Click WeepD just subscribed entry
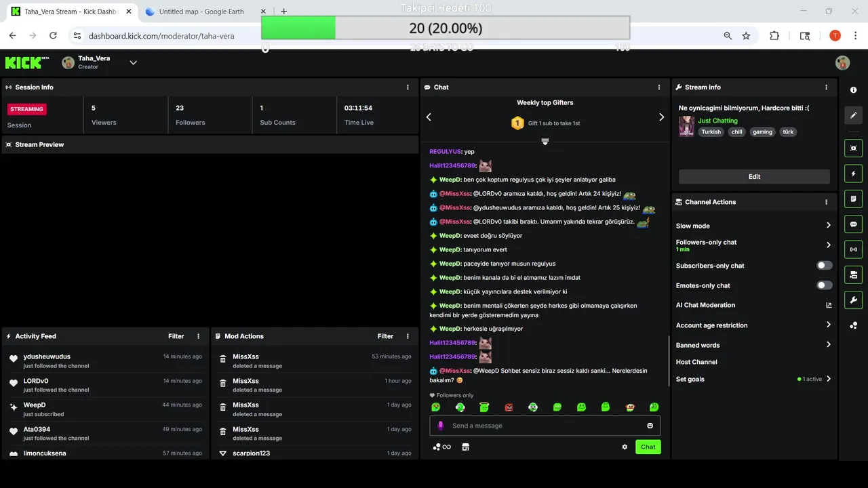 point(105,409)
